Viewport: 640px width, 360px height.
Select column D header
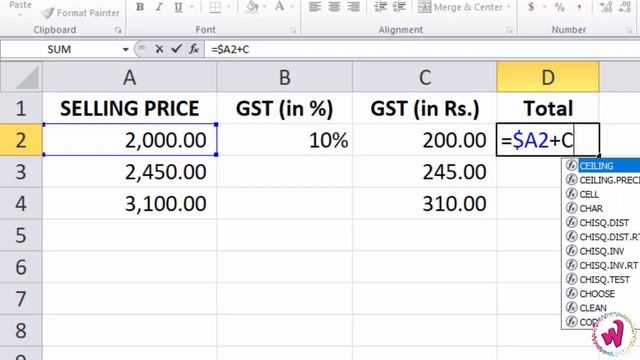548,77
